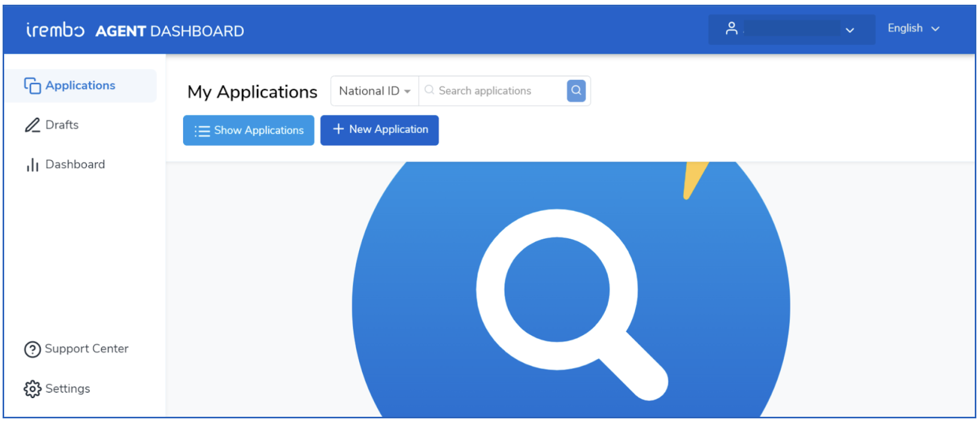
Task: Click the Irembo logo in header
Action: [55, 30]
